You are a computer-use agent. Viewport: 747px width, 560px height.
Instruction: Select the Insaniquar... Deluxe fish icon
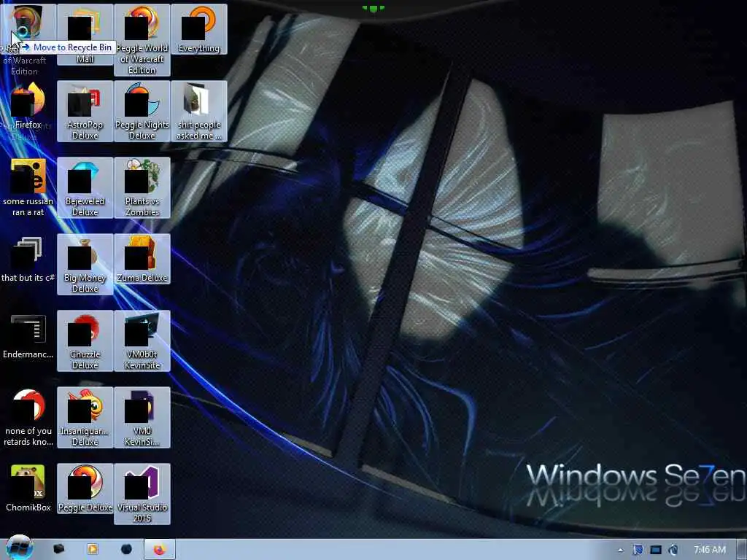point(85,418)
